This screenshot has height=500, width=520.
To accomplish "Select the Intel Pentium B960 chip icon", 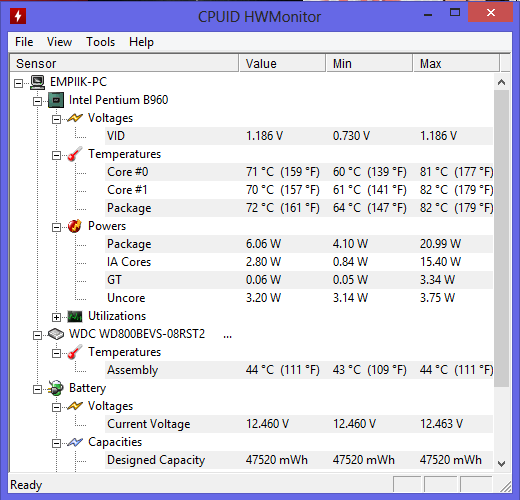I will point(56,100).
